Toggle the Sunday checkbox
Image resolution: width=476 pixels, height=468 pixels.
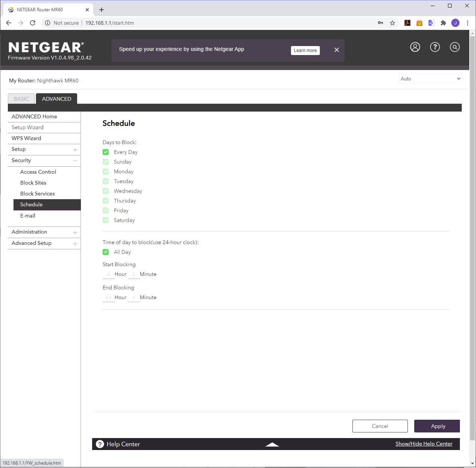[106, 162]
